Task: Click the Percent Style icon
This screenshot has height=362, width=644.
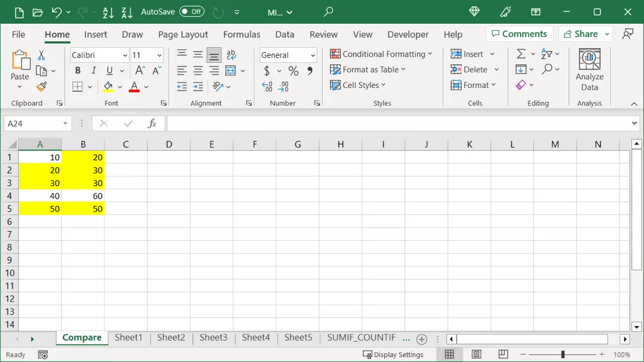Action: pyautogui.click(x=293, y=71)
